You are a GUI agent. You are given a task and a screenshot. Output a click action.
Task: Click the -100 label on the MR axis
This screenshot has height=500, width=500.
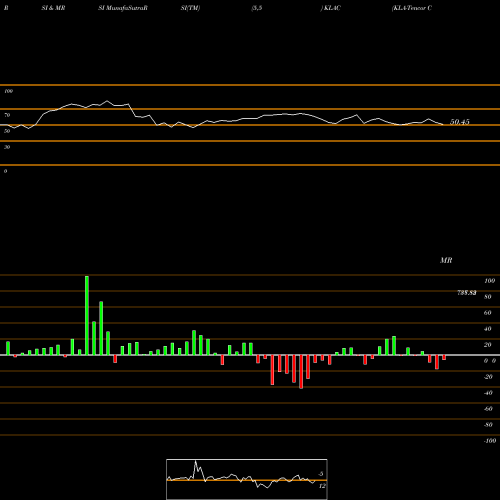click(490, 441)
